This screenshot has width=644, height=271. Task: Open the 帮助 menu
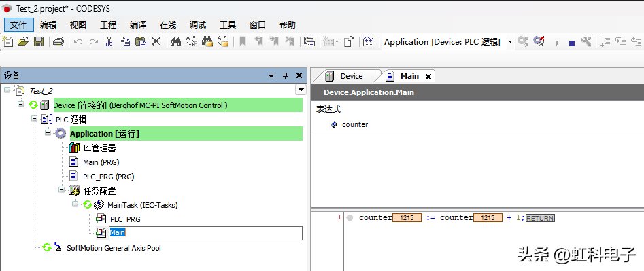coord(288,24)
